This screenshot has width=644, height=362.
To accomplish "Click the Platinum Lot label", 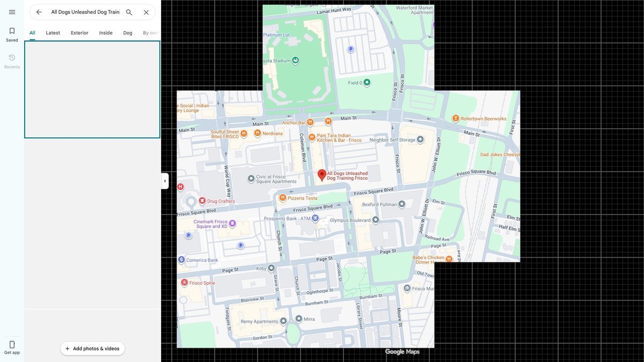I will pyautogui.click(x=276, y=35).
